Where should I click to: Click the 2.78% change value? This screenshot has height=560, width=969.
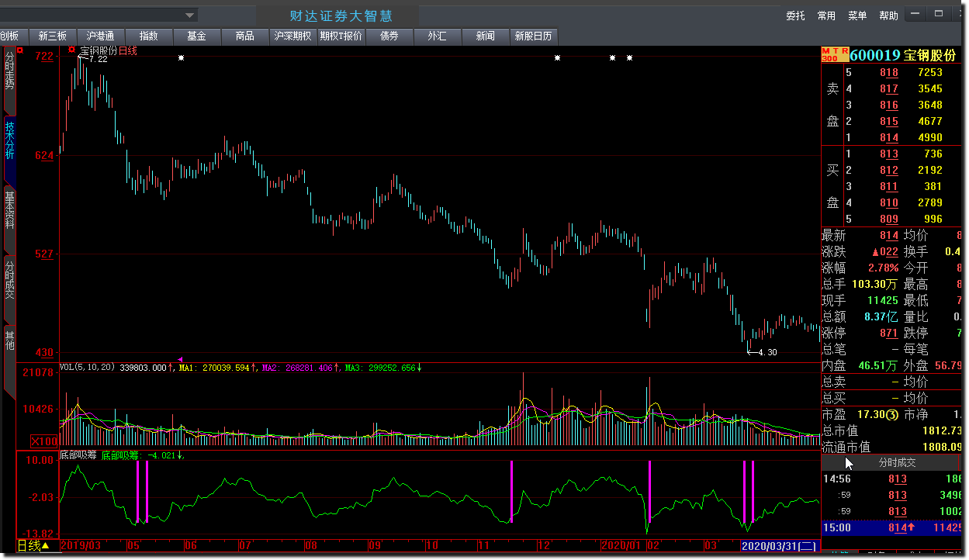click(883, 268)
